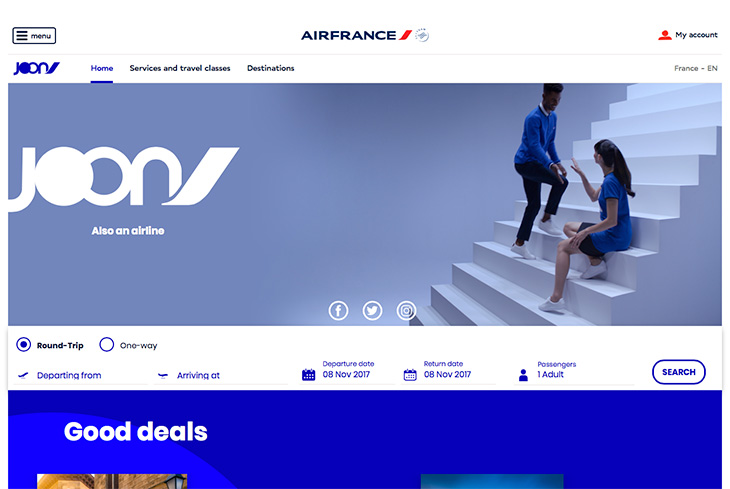Click the Air France logo
The image size is (730, 489).
(x=365, y=35)
